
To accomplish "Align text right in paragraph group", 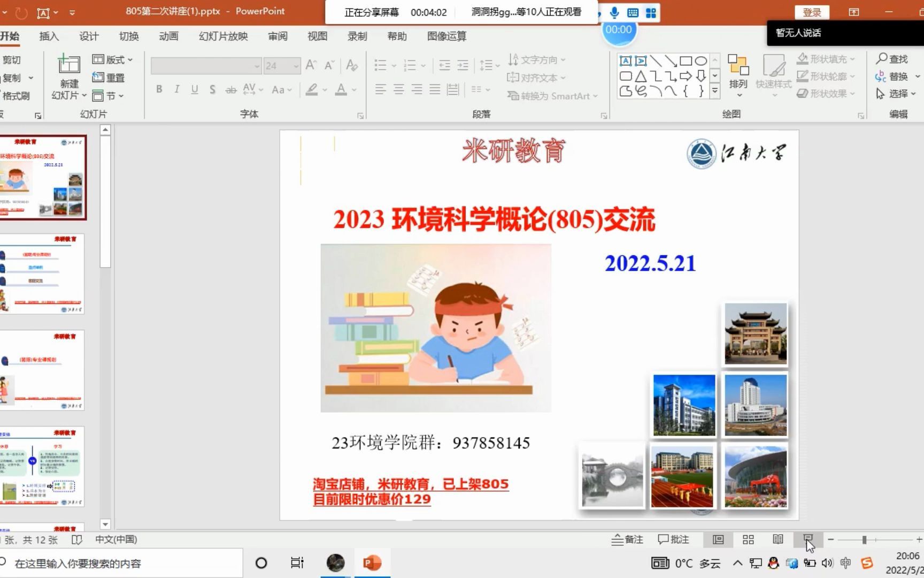I will [x=417, y=89].
